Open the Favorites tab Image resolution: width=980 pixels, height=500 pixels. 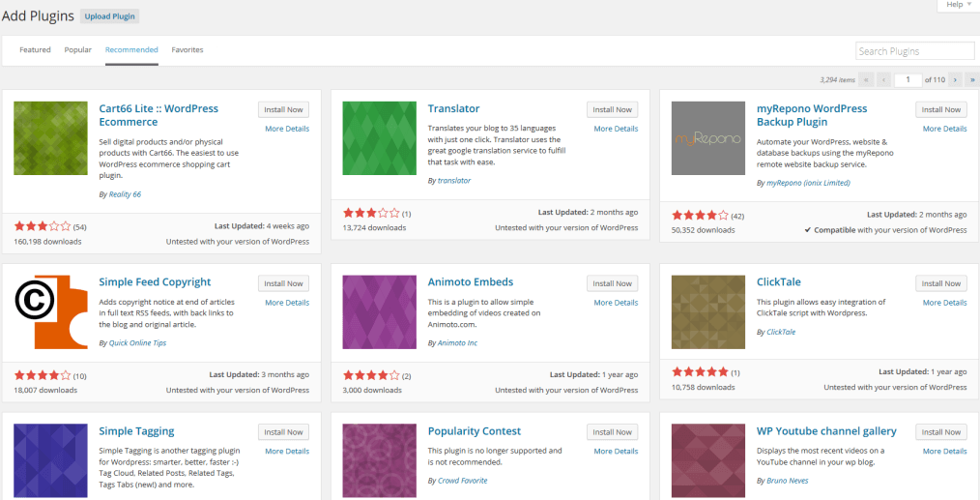(x=187, y=49)
